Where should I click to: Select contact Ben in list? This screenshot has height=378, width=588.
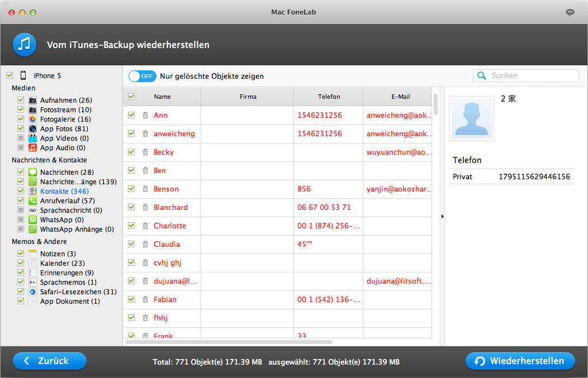160,170
